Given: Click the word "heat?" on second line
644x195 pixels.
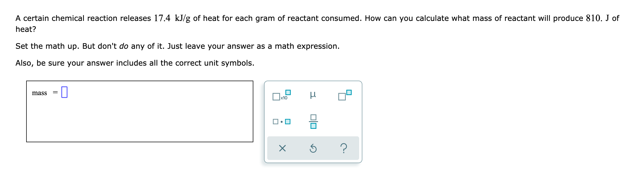Looking at the screenshot, I should pyautogui.click(x=26, y=29).
